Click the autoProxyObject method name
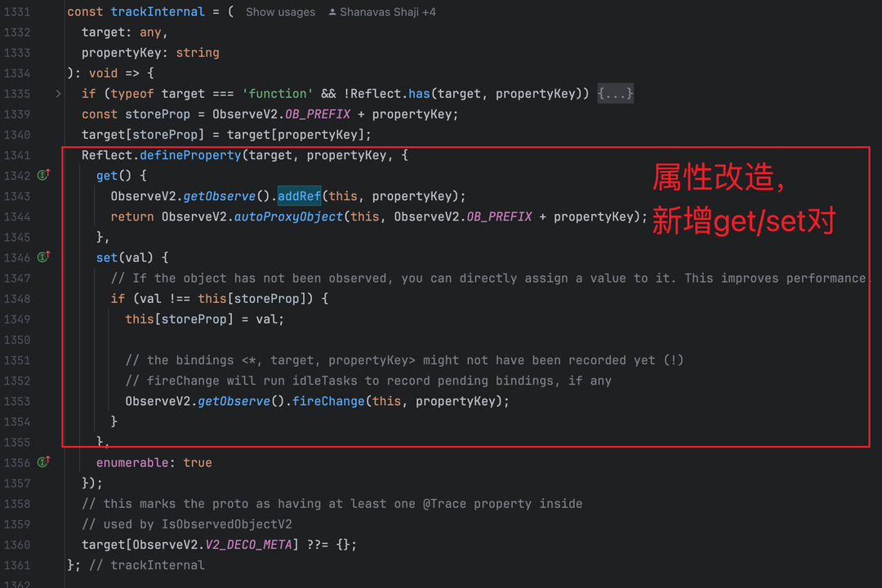 288,216
